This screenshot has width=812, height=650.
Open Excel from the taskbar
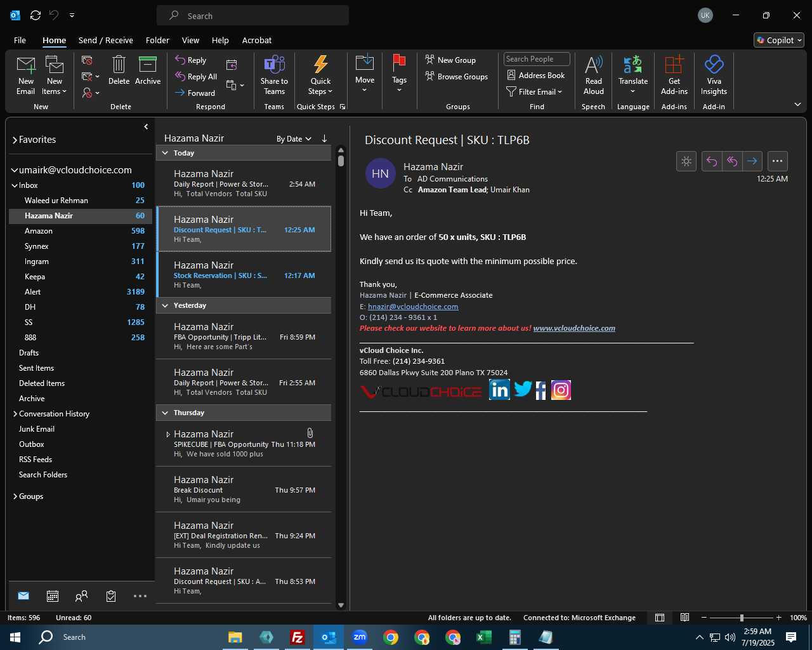[483, 637]
